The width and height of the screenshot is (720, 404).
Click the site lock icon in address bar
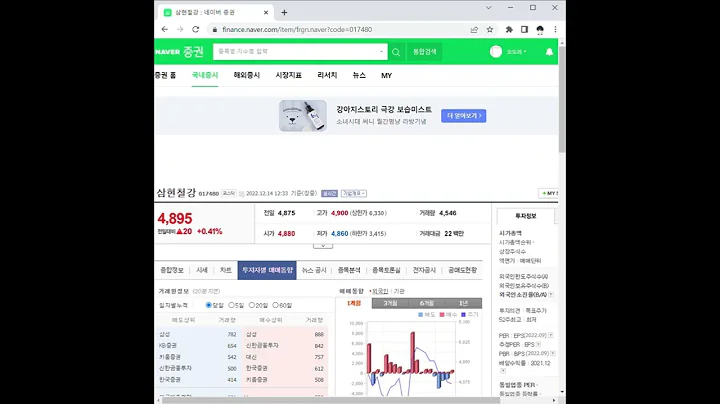(214, 29)
